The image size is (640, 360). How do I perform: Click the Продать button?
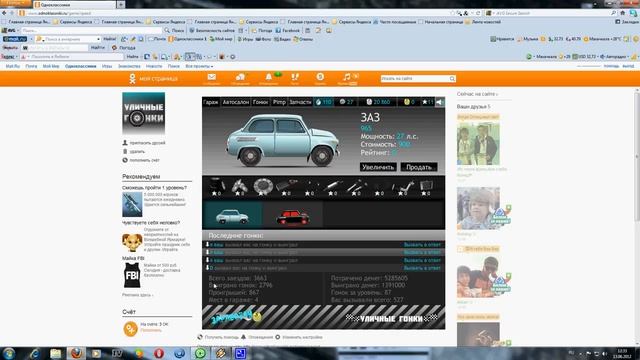click(419, 167)
